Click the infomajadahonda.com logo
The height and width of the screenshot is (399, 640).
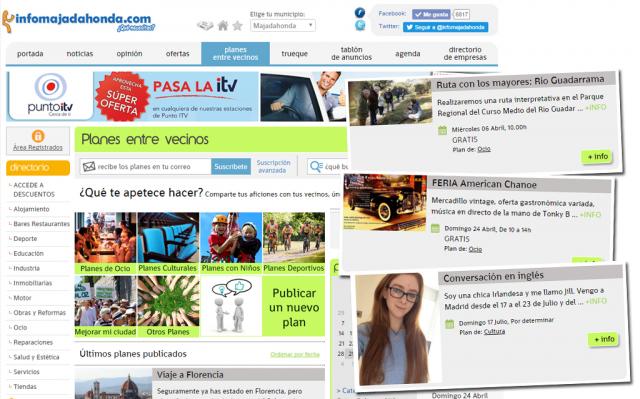click(x=78, y=21)
